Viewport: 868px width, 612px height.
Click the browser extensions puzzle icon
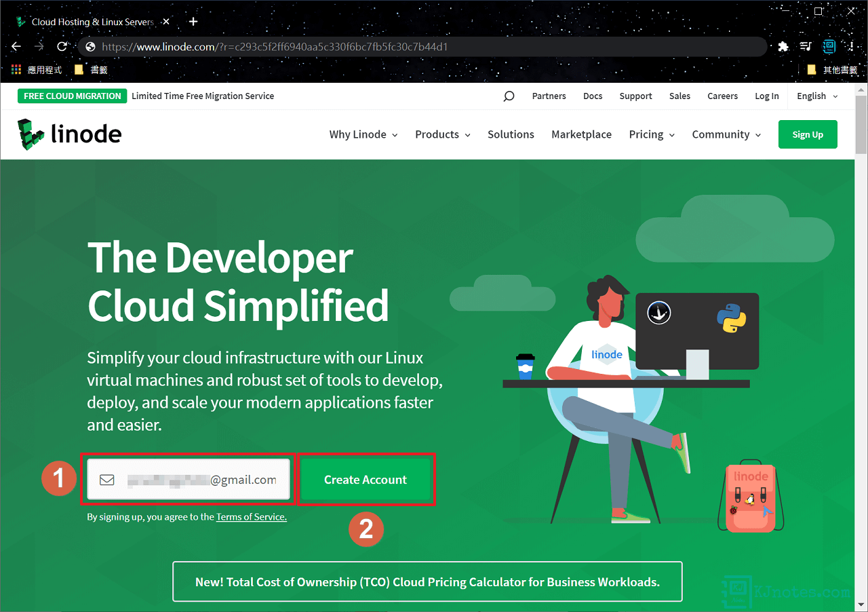pos(783,46)
